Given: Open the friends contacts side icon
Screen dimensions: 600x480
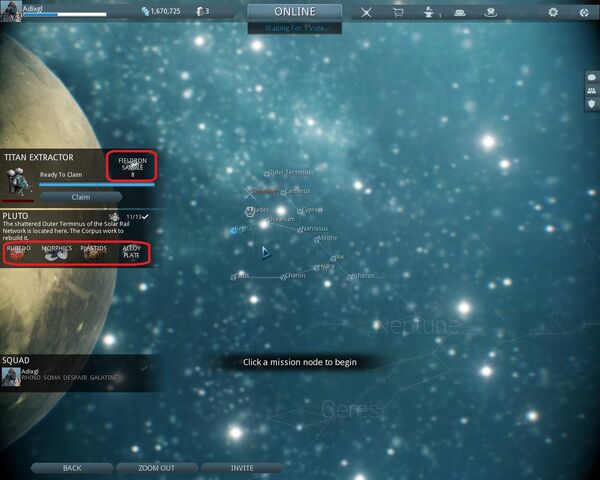Looking at the screenshot, I should pyautogui.click(x=592, y=91).
